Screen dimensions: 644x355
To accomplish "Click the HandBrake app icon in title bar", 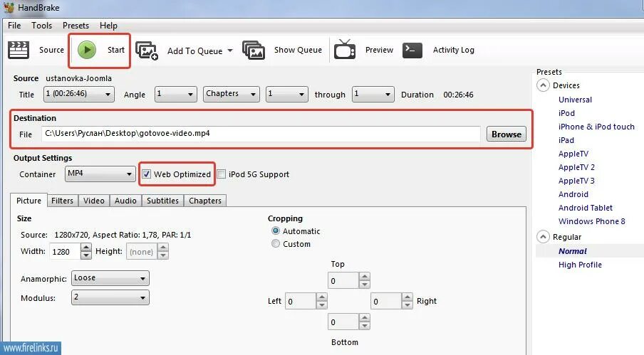I will tap(9, 7).
